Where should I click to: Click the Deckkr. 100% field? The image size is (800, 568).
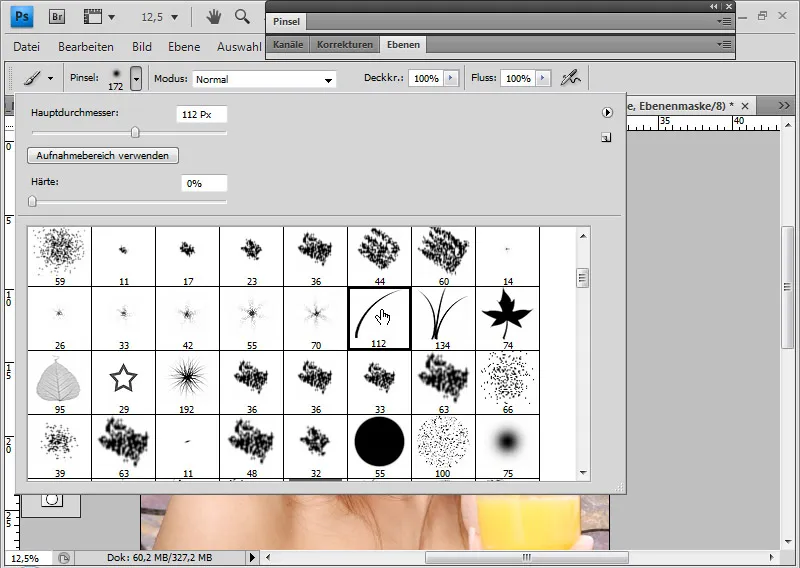(426, 78)
